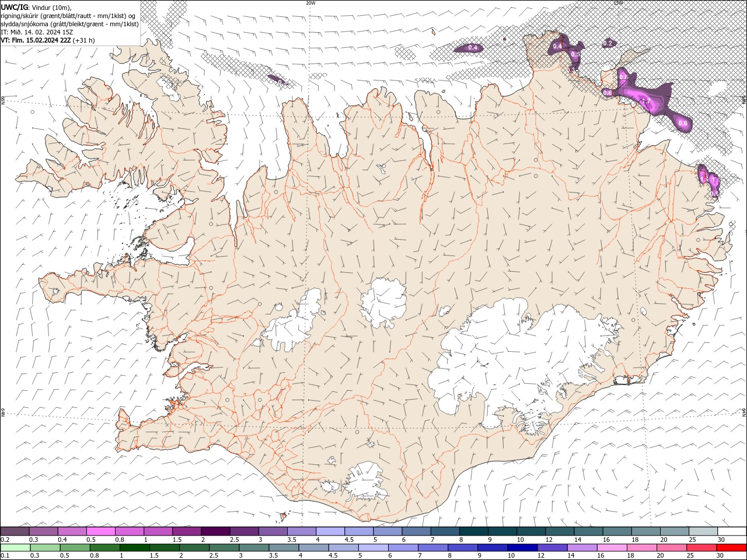Viewport: 747px width, 560px height.
Task: Click the dark green swatch between 1 and 1.5
Action: click(x=135, y=548)
